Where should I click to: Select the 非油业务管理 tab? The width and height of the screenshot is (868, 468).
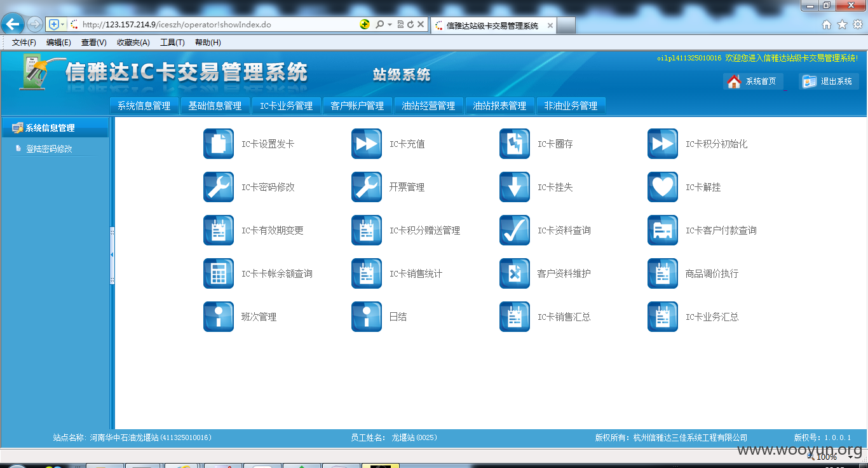pyautogui.click(x=571, y=106)
